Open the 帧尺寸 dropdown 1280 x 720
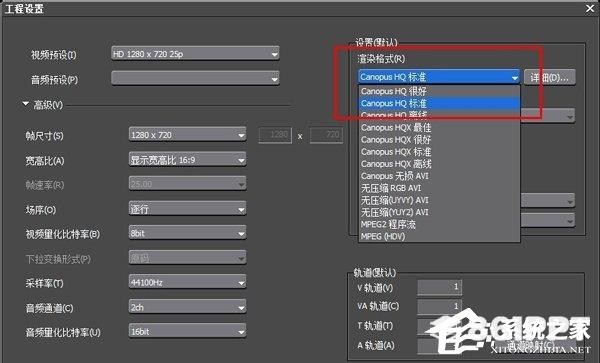600x363 pixels. coord(188,135)
